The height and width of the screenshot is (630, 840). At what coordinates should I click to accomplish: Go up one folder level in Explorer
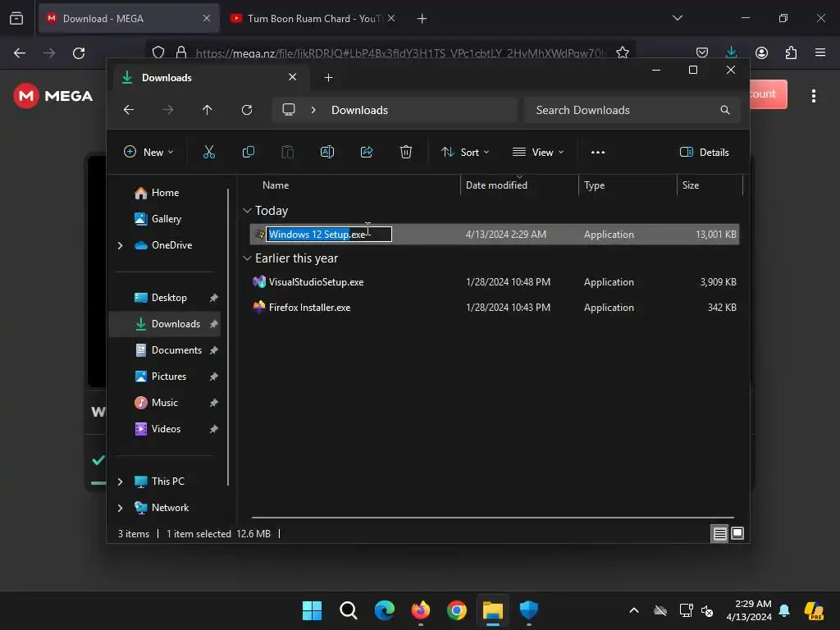(208, 110)
